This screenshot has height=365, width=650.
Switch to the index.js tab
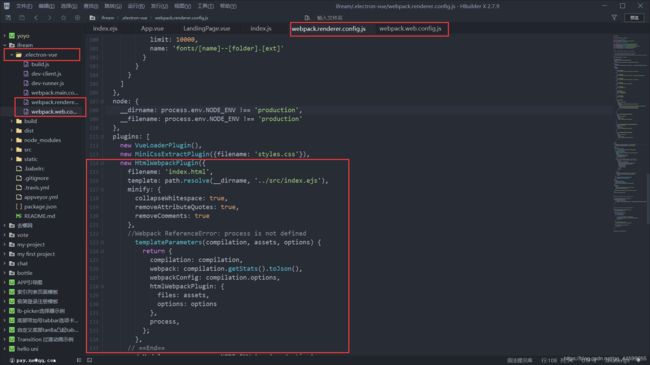(261, 29)
